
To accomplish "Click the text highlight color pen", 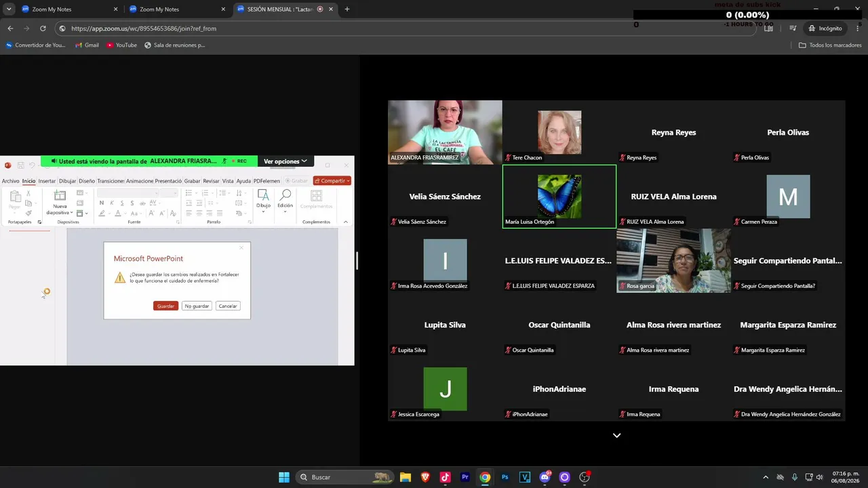I will (102, 213).
